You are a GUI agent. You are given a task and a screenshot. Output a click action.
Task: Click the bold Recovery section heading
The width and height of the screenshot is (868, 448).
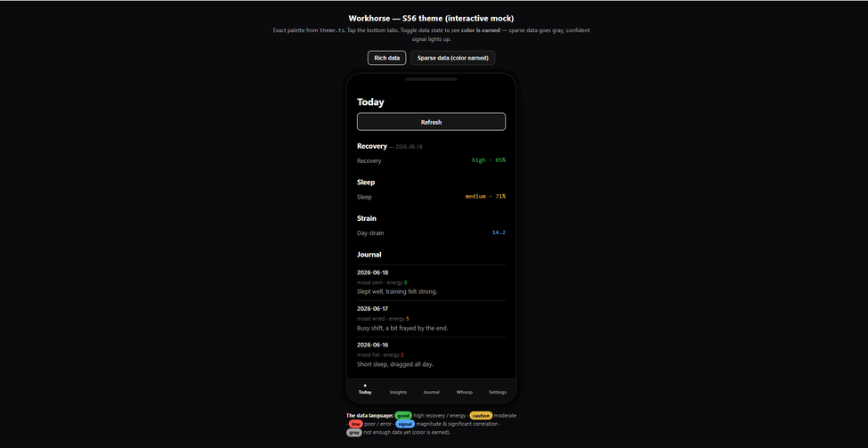pyautogui.click(x=372, y=146)
